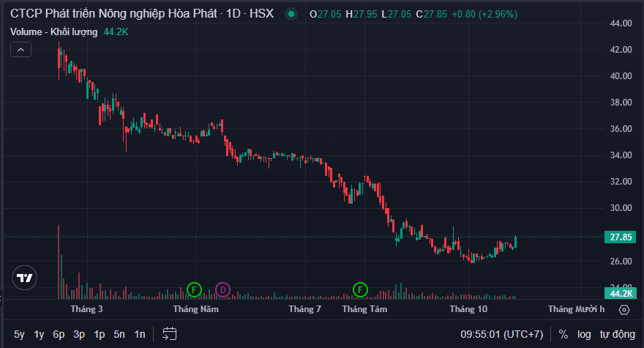The height and width of the screenshot is (348, 644).
Task: Select the 5n time range
Action: click(119, 334)
